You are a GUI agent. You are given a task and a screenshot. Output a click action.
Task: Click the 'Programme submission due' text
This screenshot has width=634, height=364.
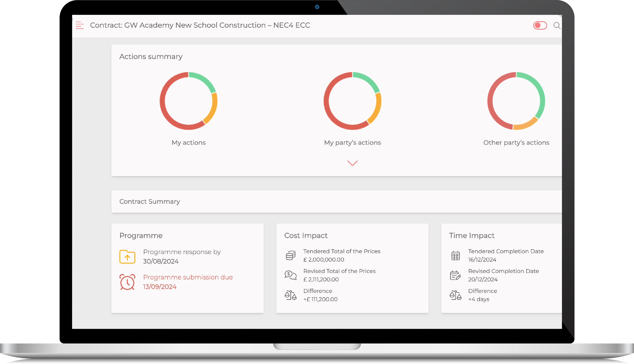(188, 277)
